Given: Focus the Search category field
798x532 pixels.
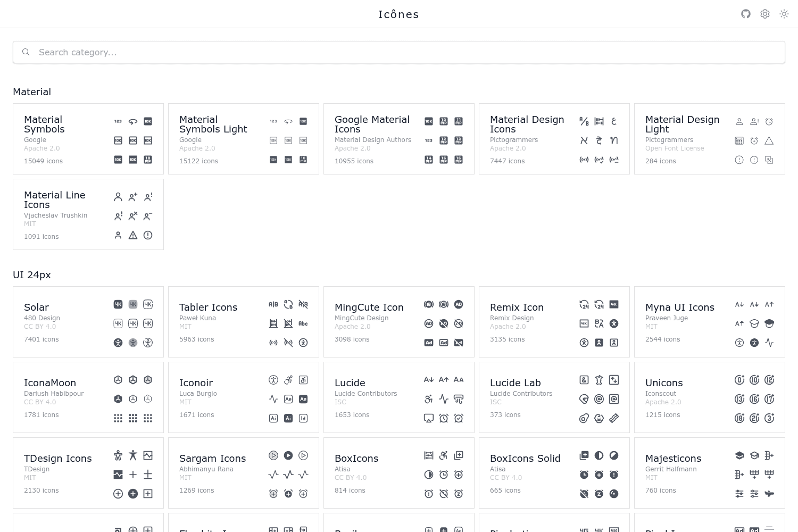Looking at the screenshot, I should (x=399, y=52).
